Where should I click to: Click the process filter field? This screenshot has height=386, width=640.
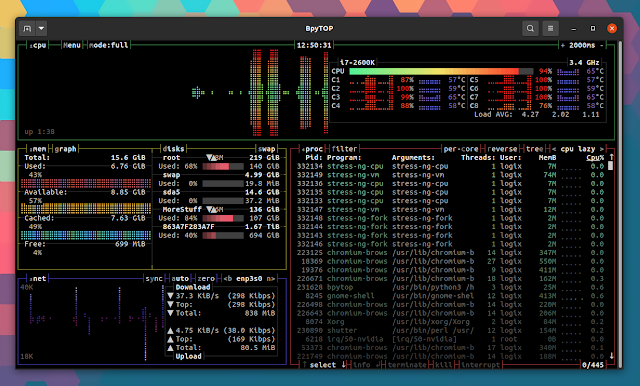point(344,149)
